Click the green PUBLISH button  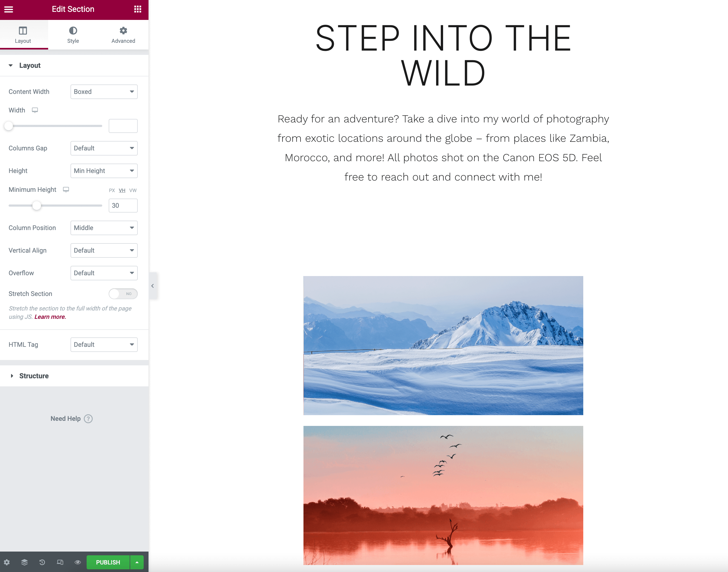click(108, 562)
